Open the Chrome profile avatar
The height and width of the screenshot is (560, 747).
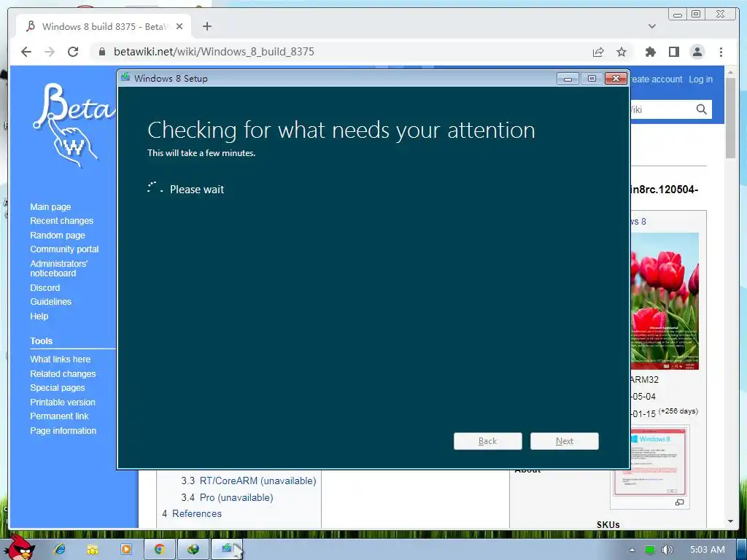pyautogui.click(x=697, y=52)
